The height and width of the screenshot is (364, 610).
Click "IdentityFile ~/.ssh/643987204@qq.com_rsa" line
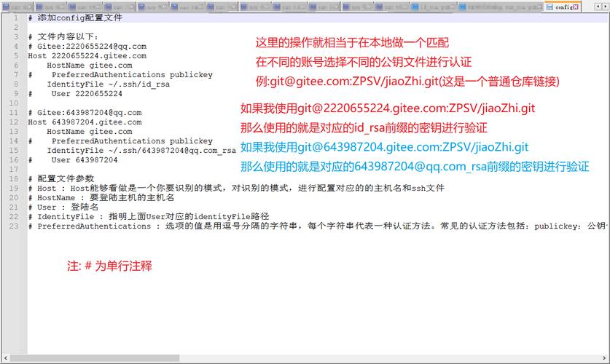point(141,151)
